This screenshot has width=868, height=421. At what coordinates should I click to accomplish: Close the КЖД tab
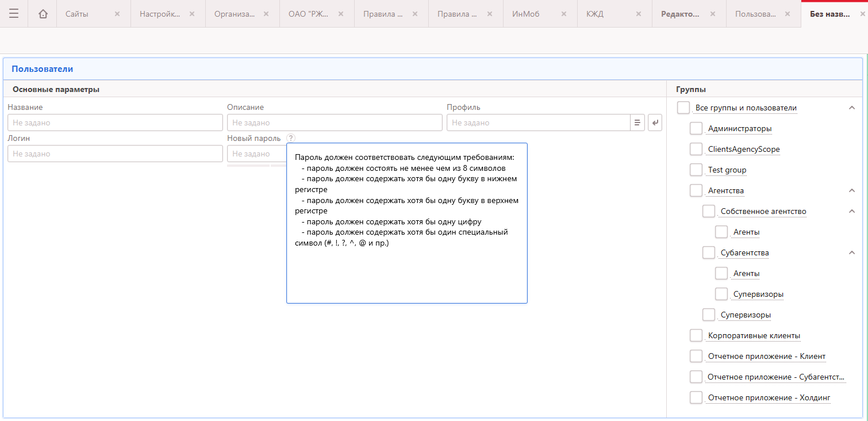pos(639,14)
